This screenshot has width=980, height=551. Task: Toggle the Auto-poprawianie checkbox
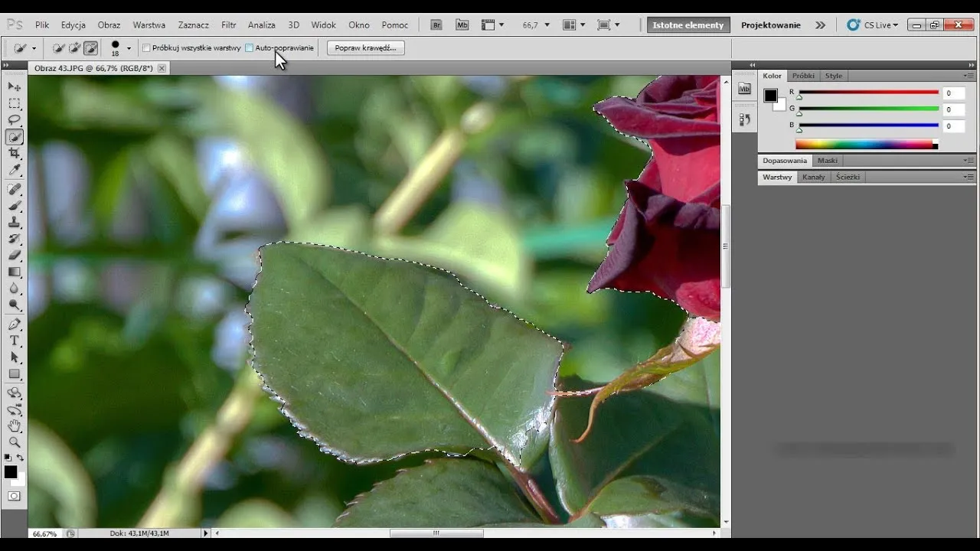click(250, 48)
